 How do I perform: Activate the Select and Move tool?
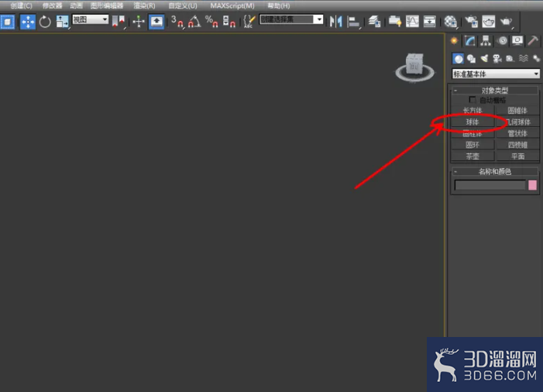[28, 22]
